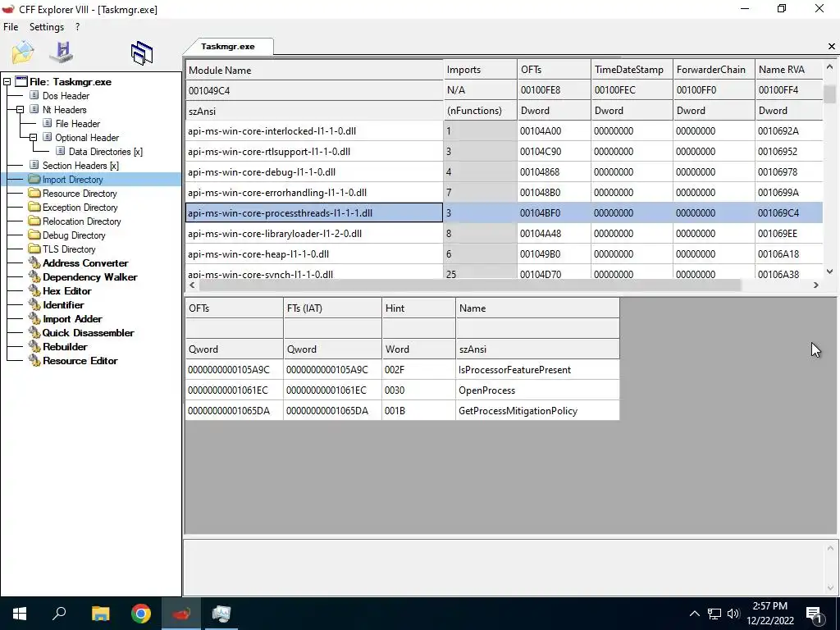Click the FTs (IAT) column header
840x630 pixels.
(x=333, y=308)
